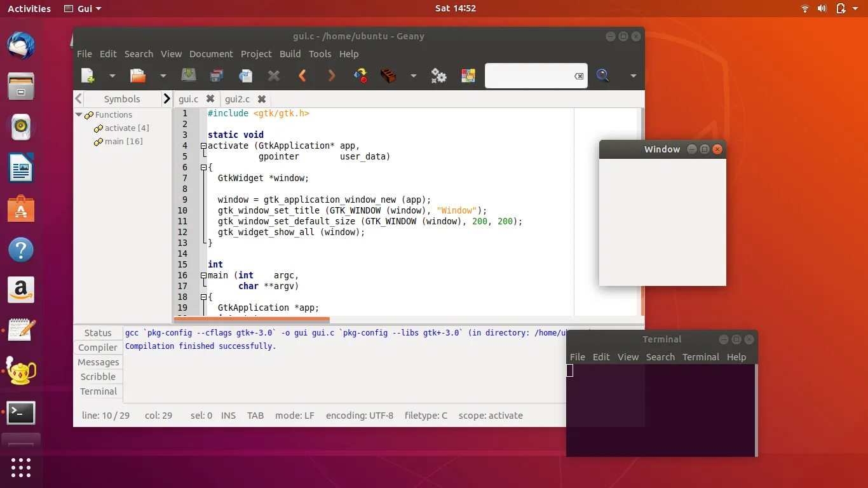Open Help menu in Terminal window

(x=736, y=357)
